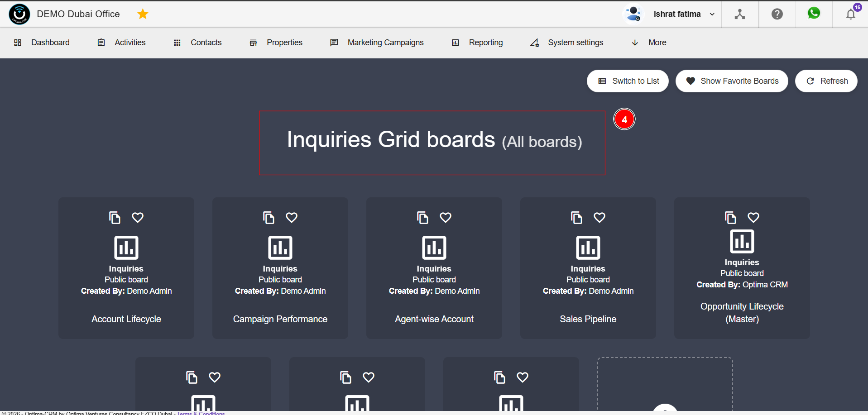Image resolution: width=868 pixels, height=415 pixels.
Task: Open the WhatsApp icon in header
Action: [x=814, y=13]
